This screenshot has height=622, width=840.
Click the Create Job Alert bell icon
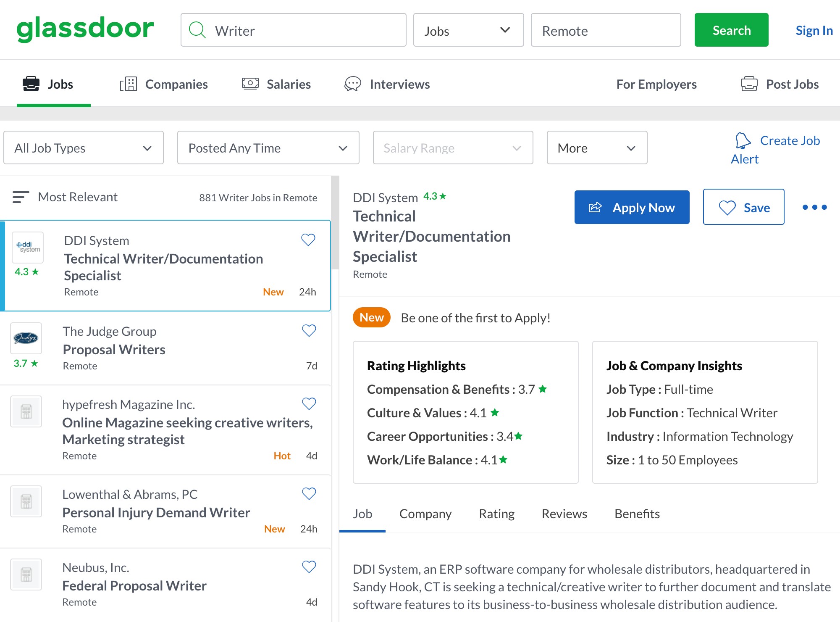tap(743, 141)
